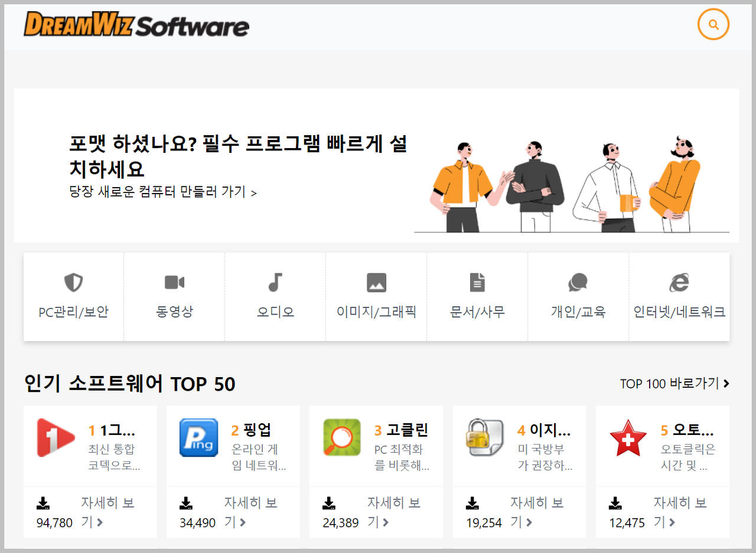Follow 당장 새로운 컴퓨터 만들러 가기 link
The height and width of the screenshot is (553, 756).
point(163,192)
